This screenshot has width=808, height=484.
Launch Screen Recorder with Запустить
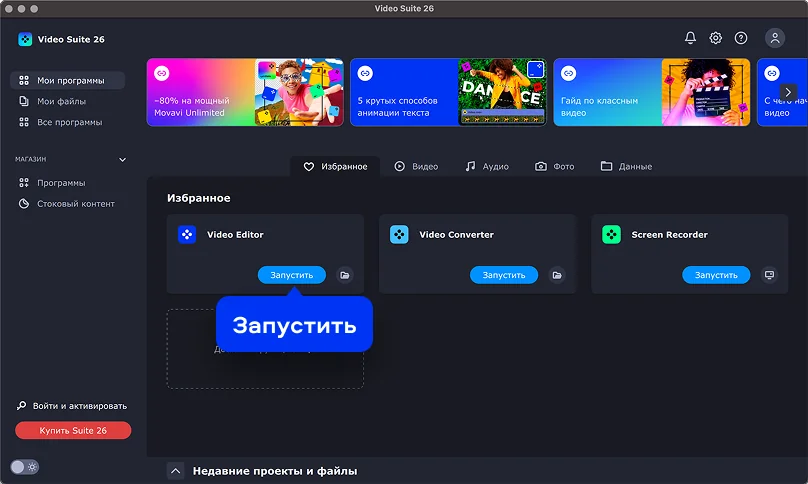pos(716,275)
